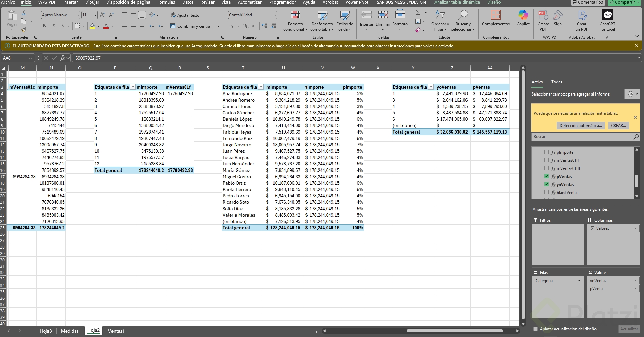Image resolution: width=644 pixels, height=337 pixels.
Task: Open the Power Pivot ribbon tab
Action: [x=357, y=2]
